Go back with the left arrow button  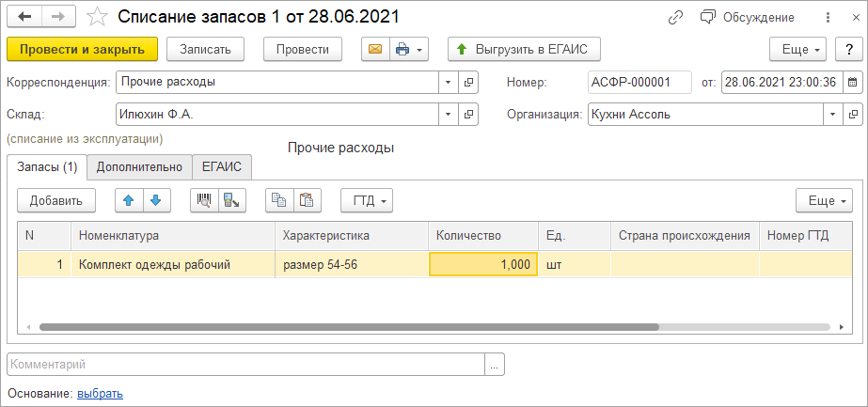[x=24, y=17]
